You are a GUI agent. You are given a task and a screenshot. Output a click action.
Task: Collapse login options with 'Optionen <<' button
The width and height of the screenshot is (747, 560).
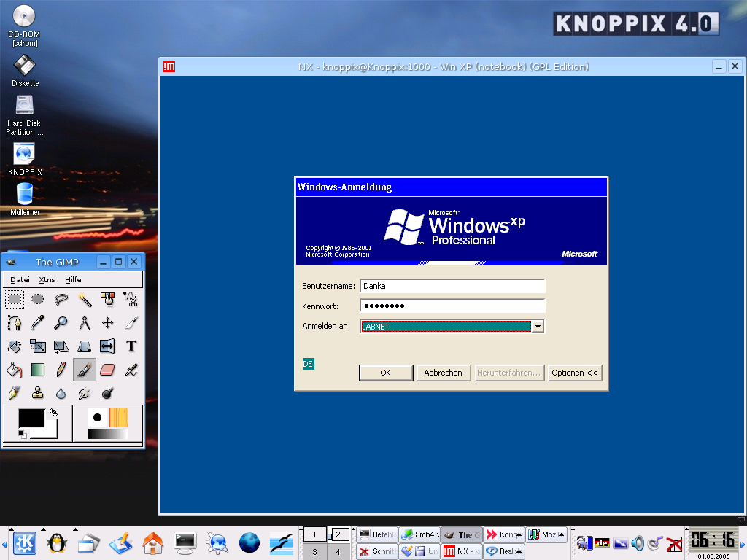pos(575,373)
